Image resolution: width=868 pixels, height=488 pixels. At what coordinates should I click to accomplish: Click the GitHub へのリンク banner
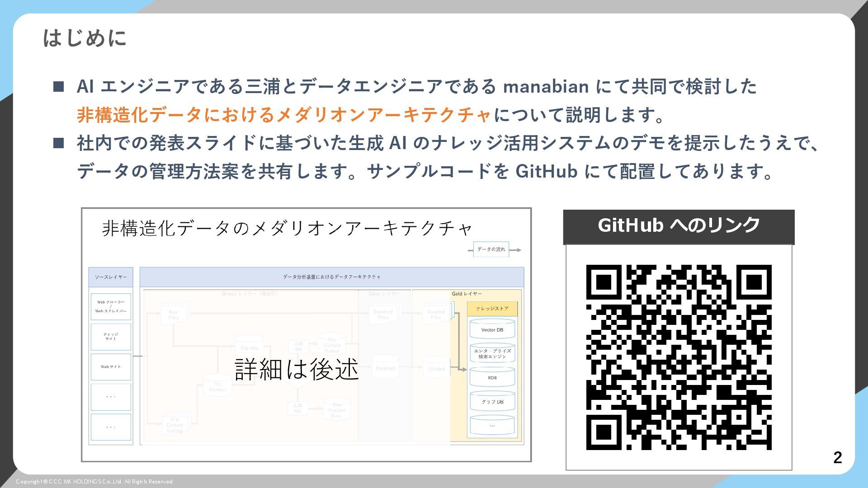[x=679, y=226]
